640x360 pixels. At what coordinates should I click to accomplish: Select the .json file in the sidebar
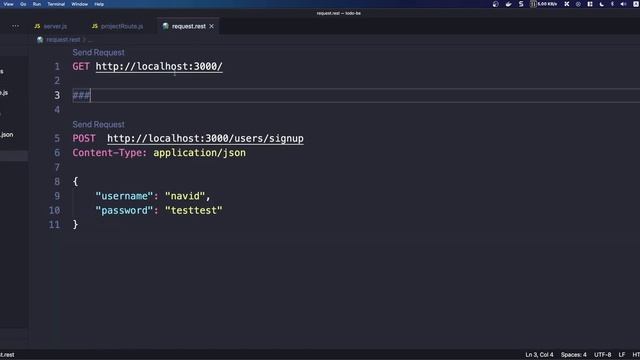tap(7, 135)
